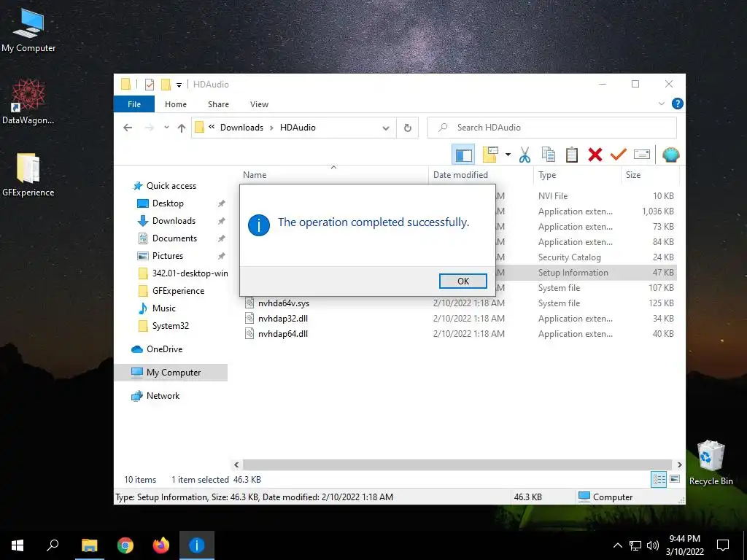
Task: Open Music in navigation pane
Action: click(164, 308)
